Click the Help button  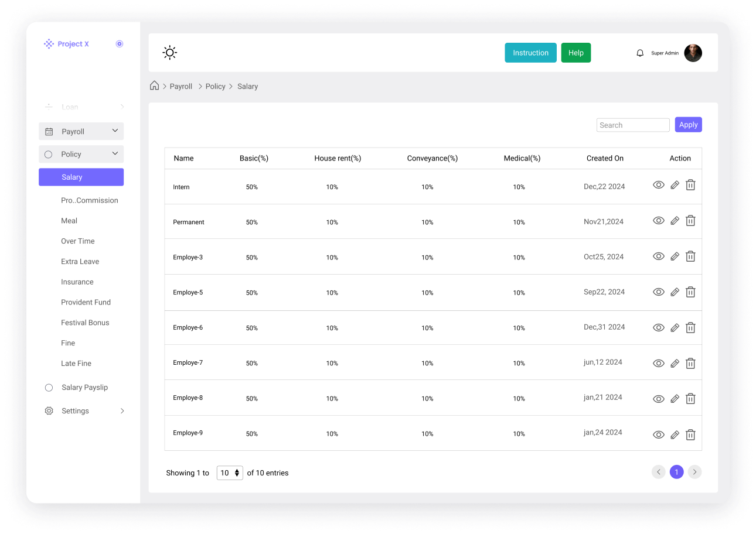click(576, 53)
